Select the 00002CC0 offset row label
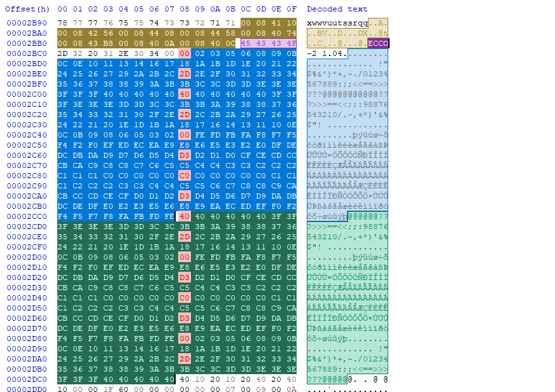The height and width of the screenshot is (392, 555). [27, 216]
